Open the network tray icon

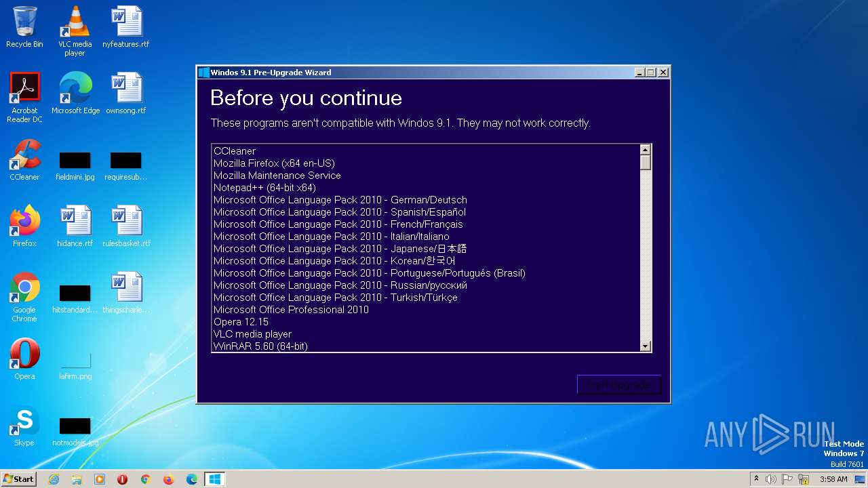(x=804, y=479)
